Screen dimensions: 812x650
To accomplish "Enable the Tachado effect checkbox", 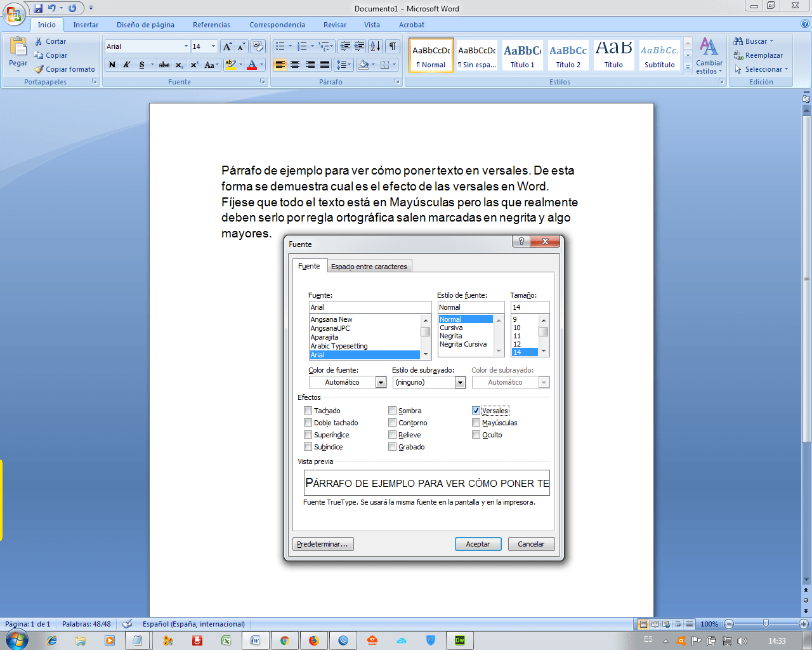I will (x=308, y=411).
